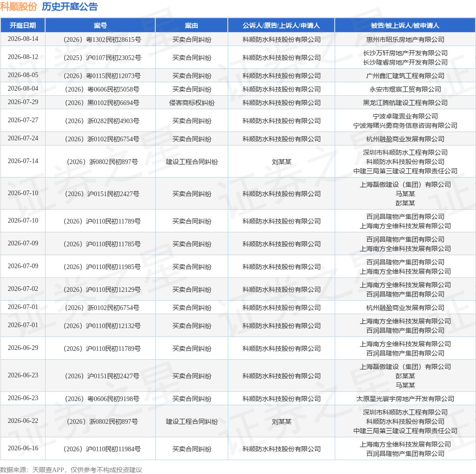Click defendant 惠州市昭乐房地产有限公司

click(x=405, y=39)
